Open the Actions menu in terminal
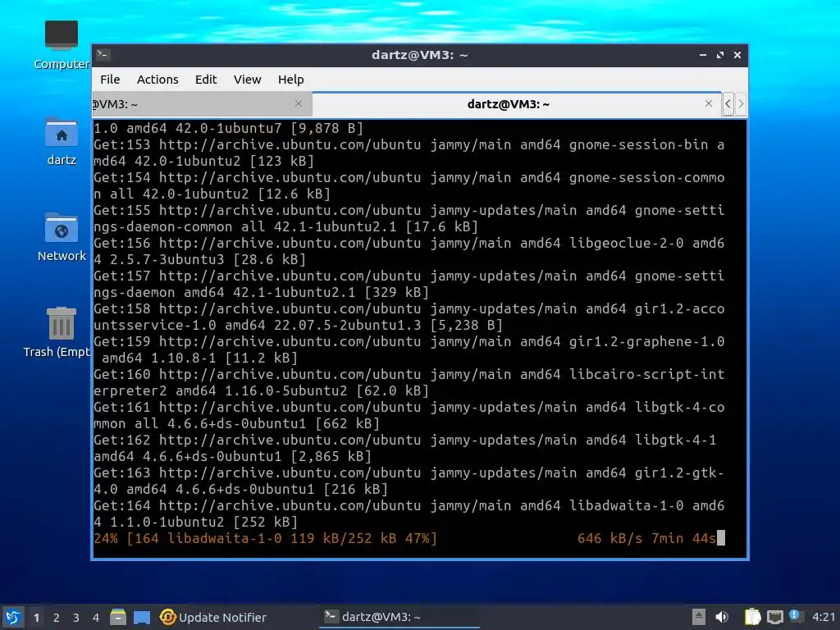Screen dimensions: 840x630 click(157, 80)
